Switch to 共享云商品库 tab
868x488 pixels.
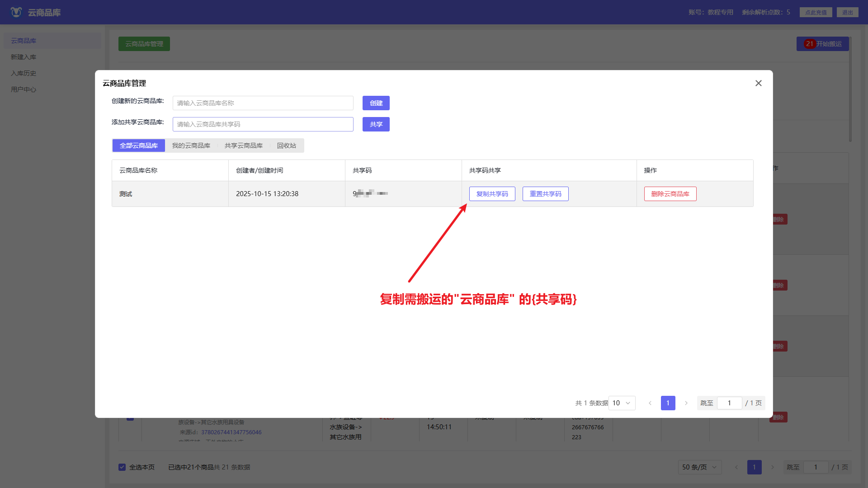[x=244, y=145]
